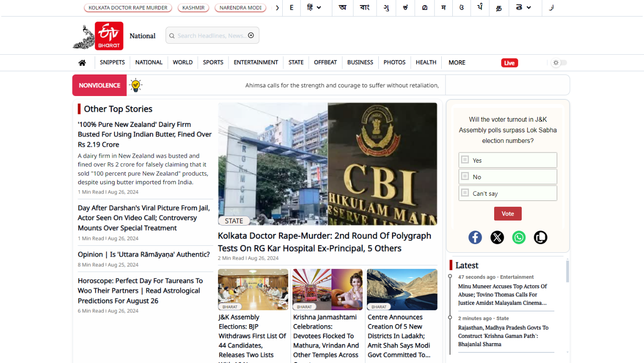This screenshot has width=644, height=363.
Task: Select the Tamil language (த)
Action: tap(499, 8)
